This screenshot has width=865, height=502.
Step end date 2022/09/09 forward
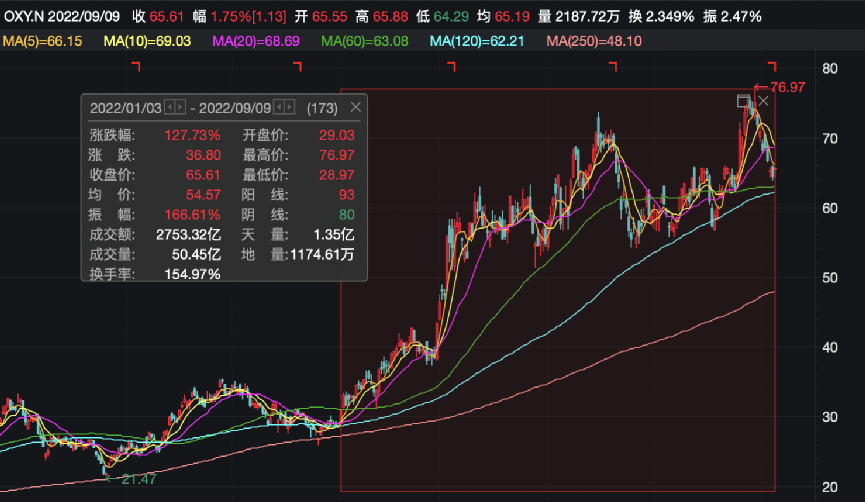click(x=291, y=107)
